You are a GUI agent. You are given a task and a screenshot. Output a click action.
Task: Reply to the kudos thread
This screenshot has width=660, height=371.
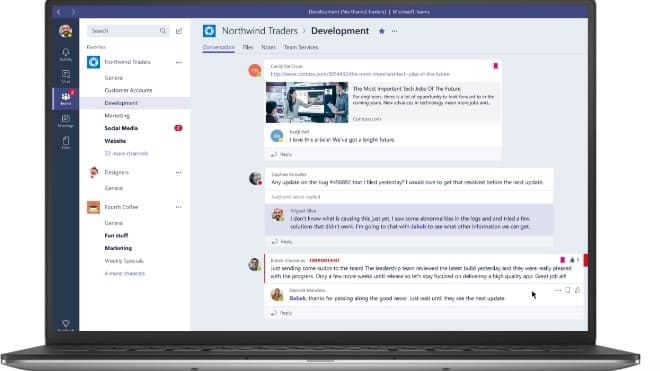pos(282,313)
